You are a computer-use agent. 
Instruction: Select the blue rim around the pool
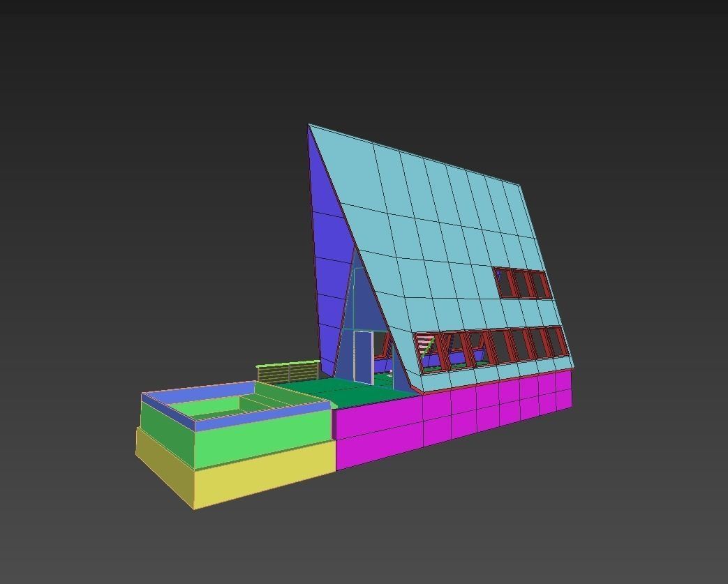[x=235, y=405]
